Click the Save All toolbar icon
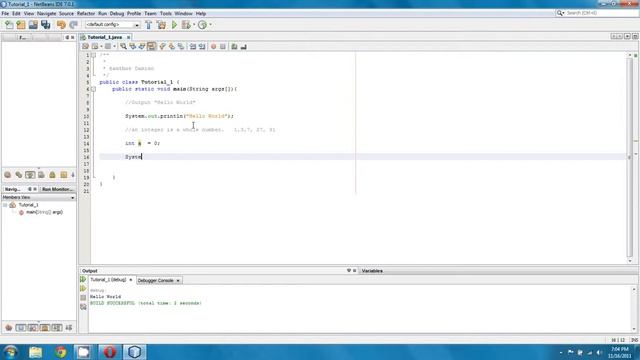Viewport: 640px width, 360px height. pos(45,25)
